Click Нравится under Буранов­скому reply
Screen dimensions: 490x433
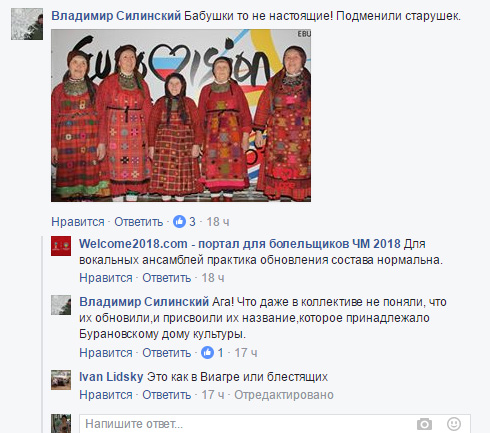click(106, 353)
